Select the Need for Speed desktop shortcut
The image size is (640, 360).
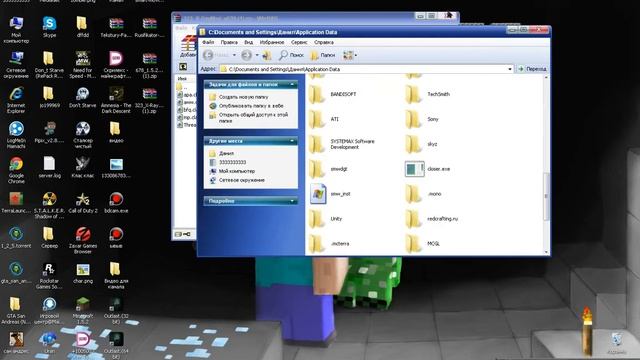[82, 64]
